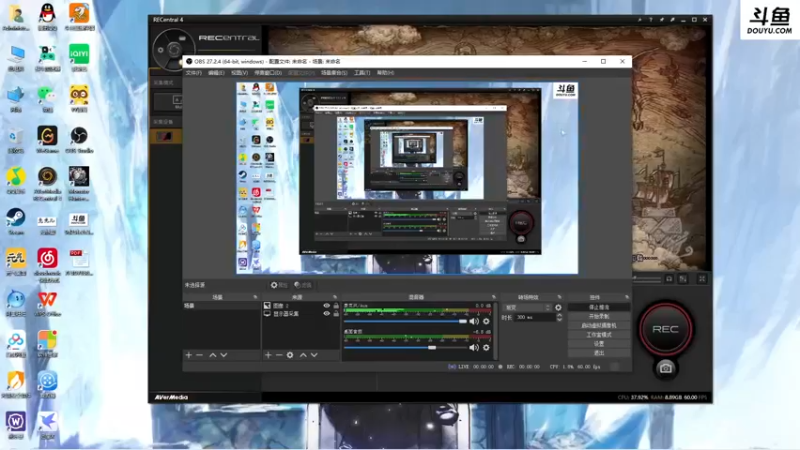Image resolution: width=800 pixels, height=450 pixels.
Task: Click 启动虚拟摄像机 button in OBS controls
Action: coord(599,326)
